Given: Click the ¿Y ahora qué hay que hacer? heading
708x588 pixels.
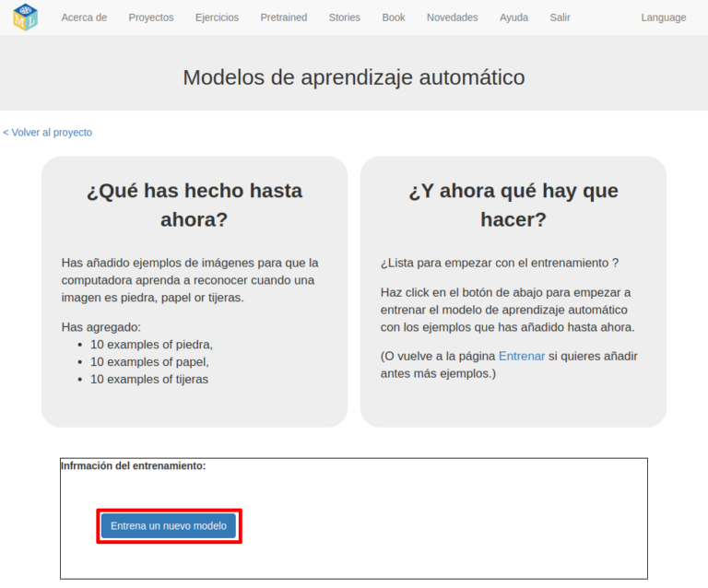Looking at the screenshot, I should [x=513, y=205].
